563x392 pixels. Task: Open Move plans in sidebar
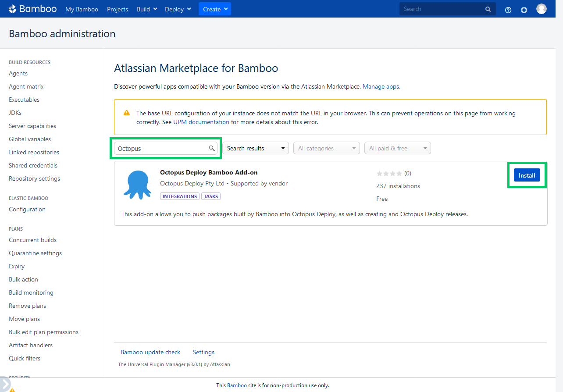25,319
